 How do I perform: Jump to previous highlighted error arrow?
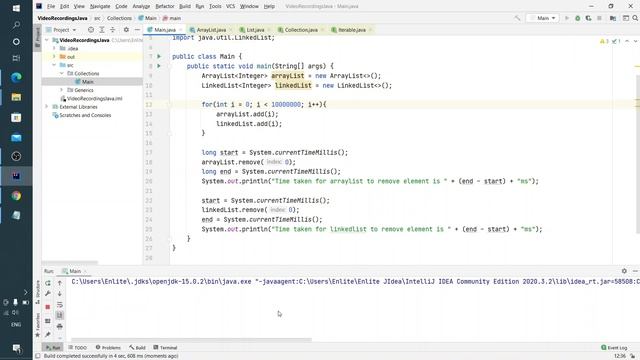tap(627, 41)
